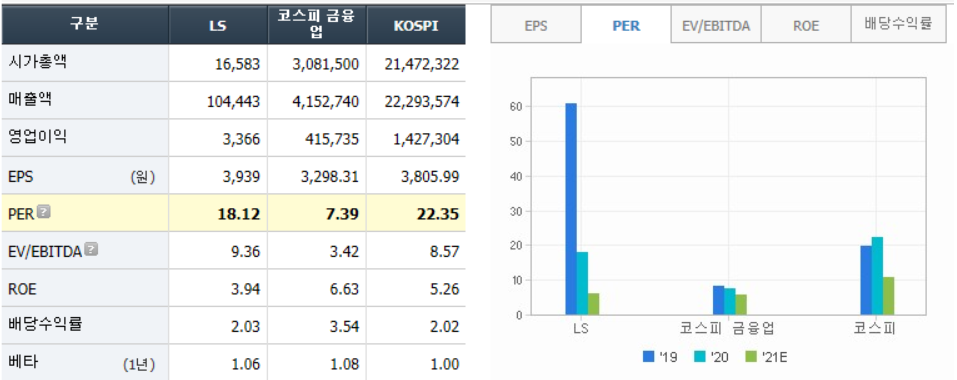Image resolution: width=957 pixels, height=380 pixels.
Task: Click the '21E legend text
Action: click(x=775, y=357)
